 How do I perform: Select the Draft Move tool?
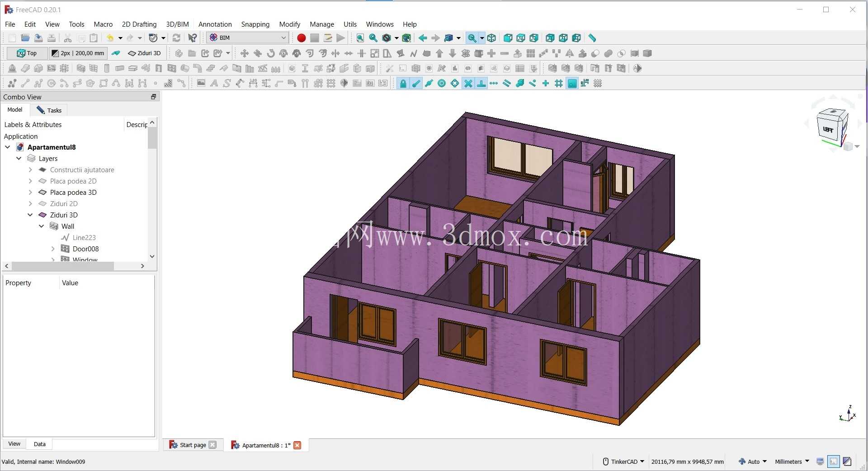(x=244, y=53)
